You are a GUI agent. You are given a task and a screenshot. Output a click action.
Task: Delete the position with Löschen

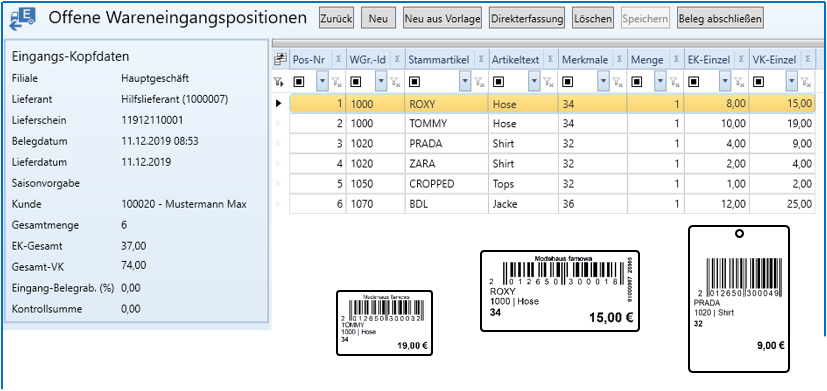(x=593, y=18)
